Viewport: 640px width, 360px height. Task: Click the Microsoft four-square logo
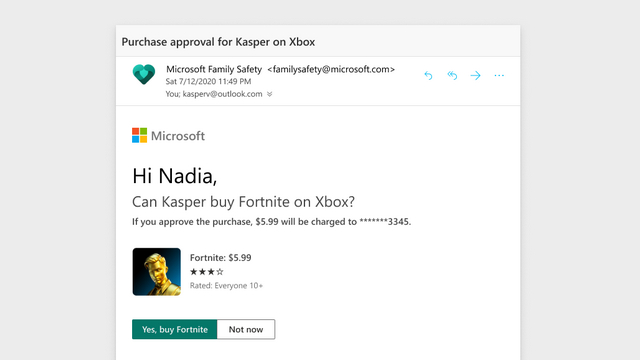pos(139,136)
